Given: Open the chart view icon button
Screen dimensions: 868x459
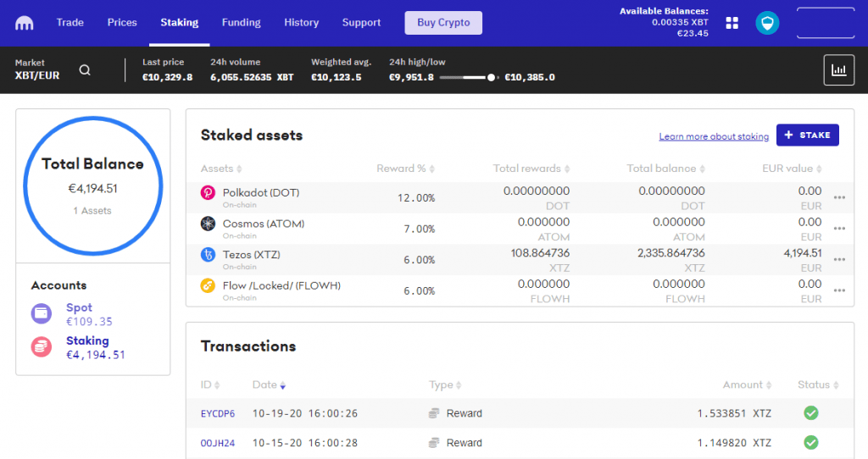Looking at the screenshot, I should 838,70.
